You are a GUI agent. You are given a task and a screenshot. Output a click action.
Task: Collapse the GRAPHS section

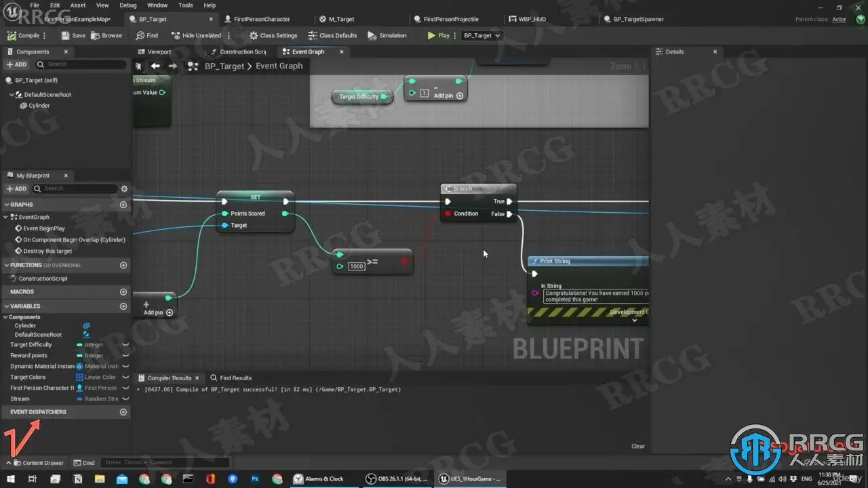[7, 205]
